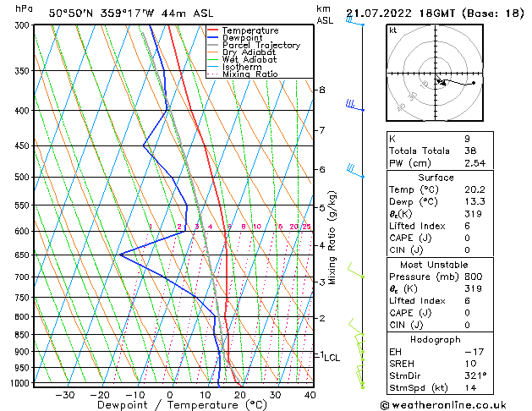The width and height of the screenshot is (532, 411).
Task: Click the station coordinates '50°50'N 359°17'W 44m ASL'
Action: pyautogui.click(x=131, y=14)
